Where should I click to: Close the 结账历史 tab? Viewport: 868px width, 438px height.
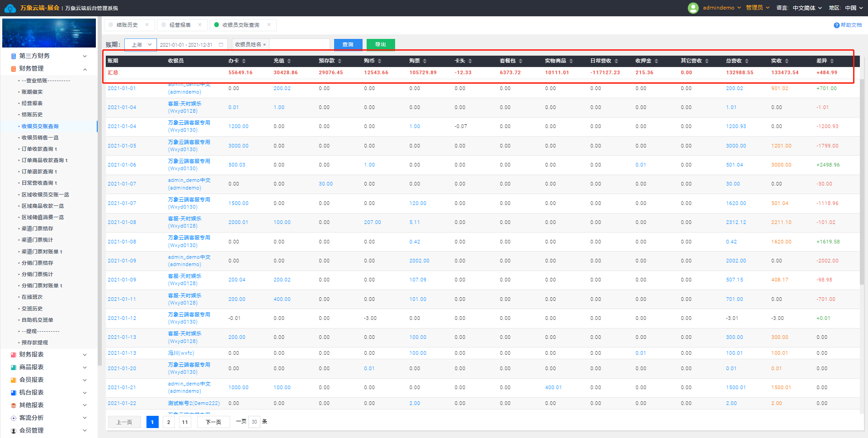tap(147, 25)
